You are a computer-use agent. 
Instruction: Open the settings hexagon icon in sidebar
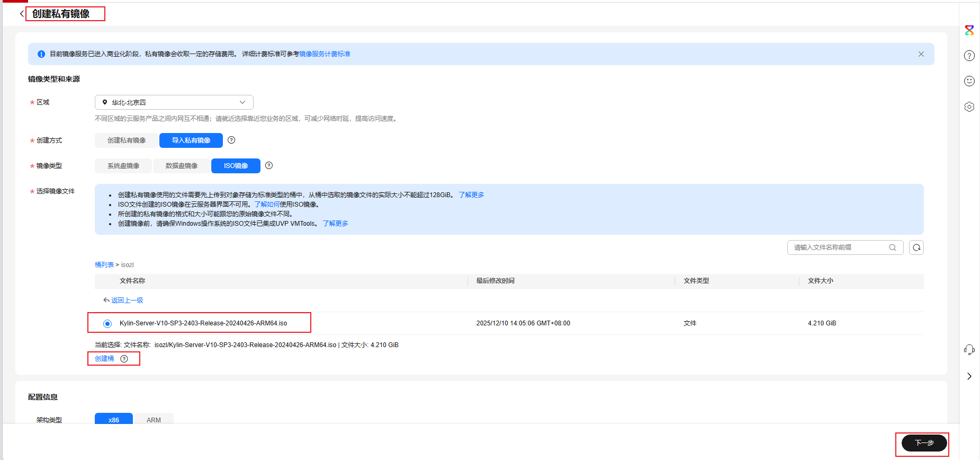pyautogui.click(x=969, y=107)
